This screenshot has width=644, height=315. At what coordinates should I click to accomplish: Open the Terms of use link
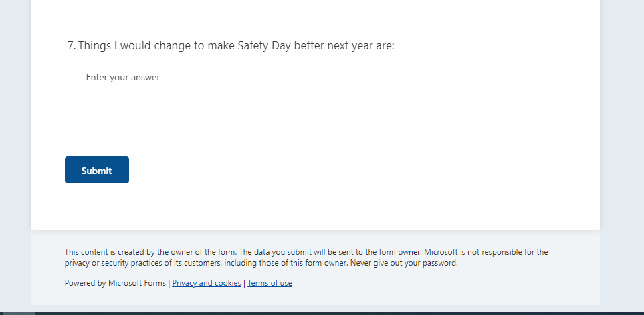coord(270,283)
